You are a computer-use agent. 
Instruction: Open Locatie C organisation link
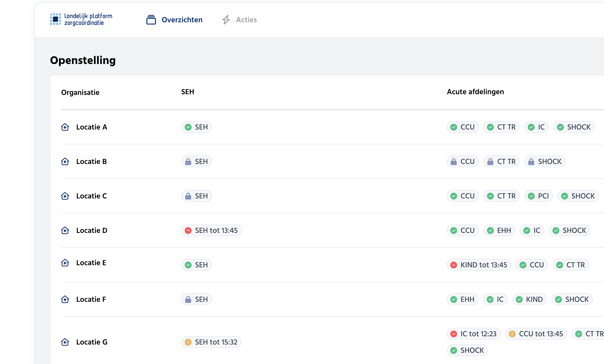point(91,196)
